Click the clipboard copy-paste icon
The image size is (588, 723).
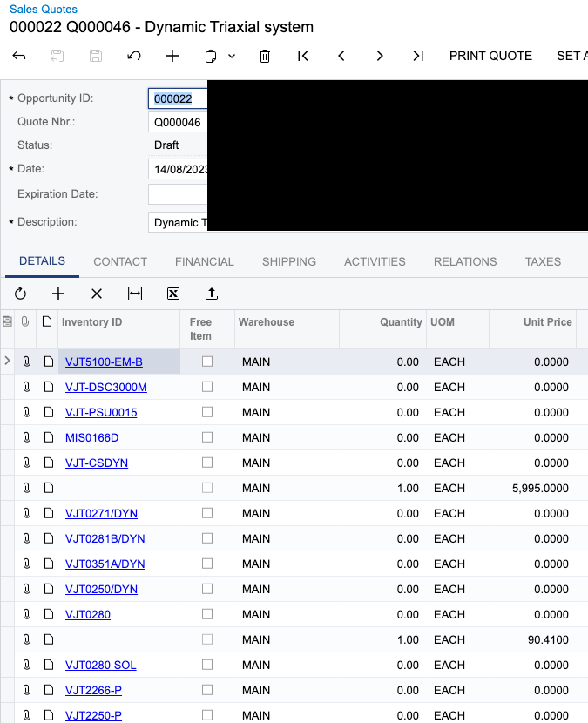tap(210, 57)
